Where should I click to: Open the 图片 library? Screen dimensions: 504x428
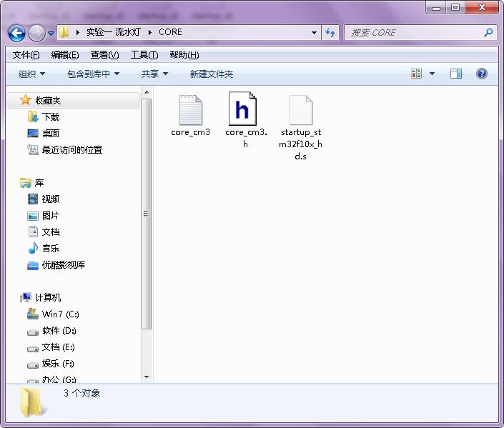pyautogui.click(x=51, y=216)
